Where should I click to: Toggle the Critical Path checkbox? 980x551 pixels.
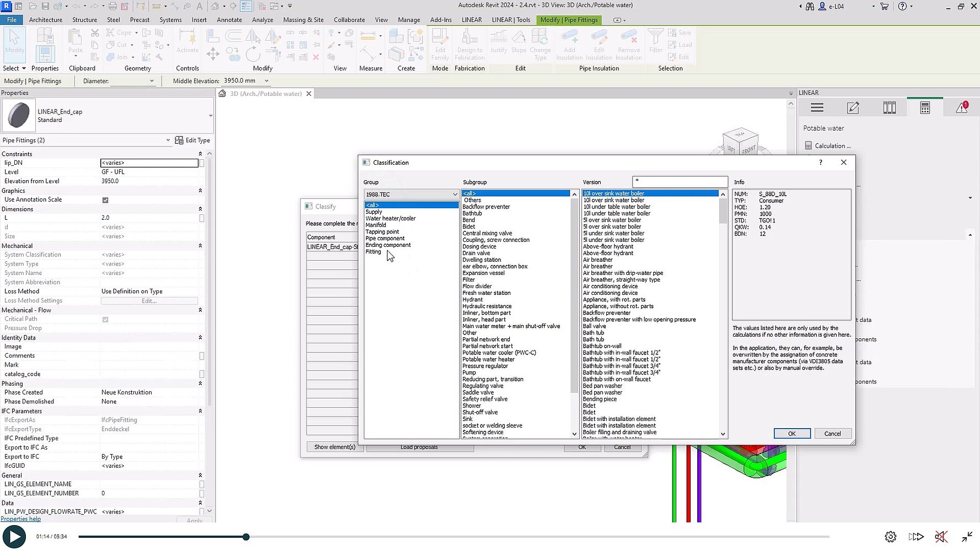click(x=105, y=320)
